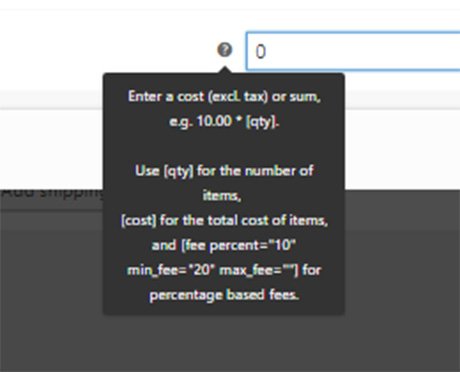Click "Use [qty] for the number of" line

(x=224, y=171)
